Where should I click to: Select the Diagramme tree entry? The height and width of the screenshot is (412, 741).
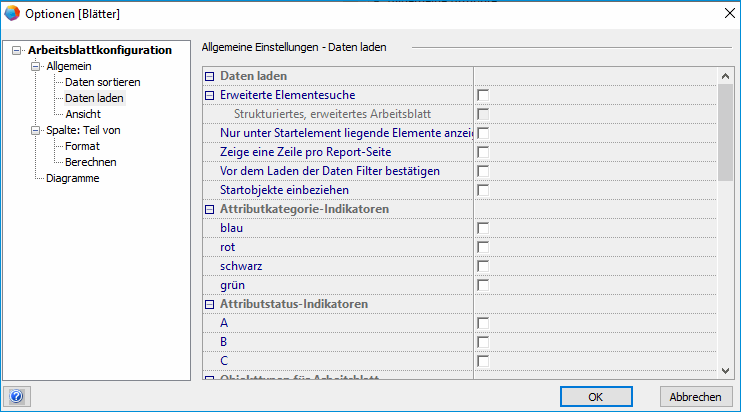tap(72, 178)
